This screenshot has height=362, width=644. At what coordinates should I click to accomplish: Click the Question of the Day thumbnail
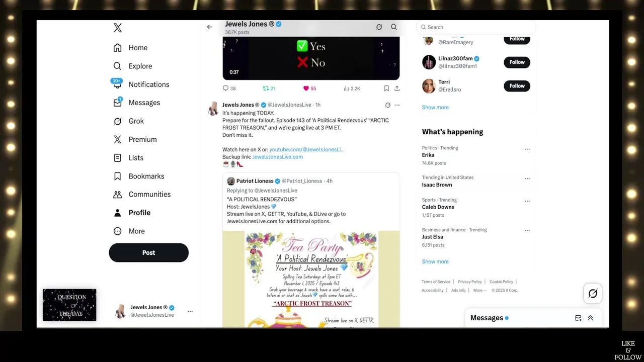(x=69, y=305)
